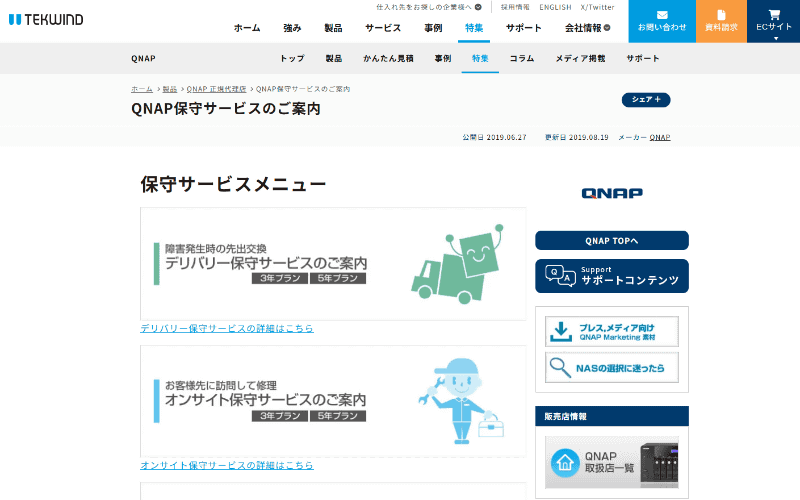This screenshot has height=500, width=800.
Task: Click the TEKWIND logo
Action: [46, 19]
